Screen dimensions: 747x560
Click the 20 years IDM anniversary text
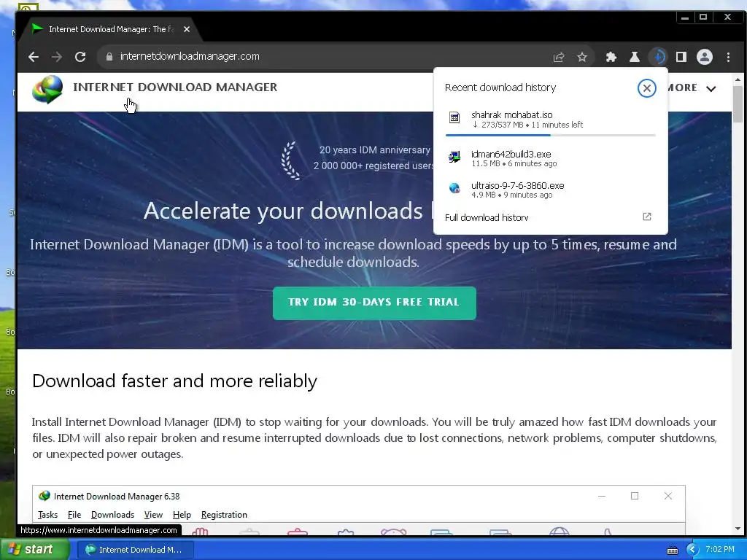(374, 150)
